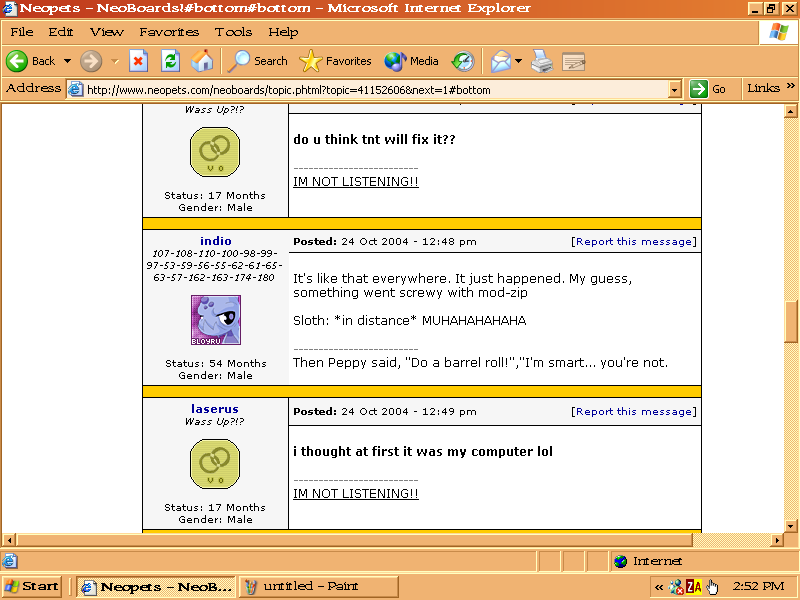Click the horizontal scrollbar right arrow
Screen dimensions: 800x600
click(x=777, y=539)
